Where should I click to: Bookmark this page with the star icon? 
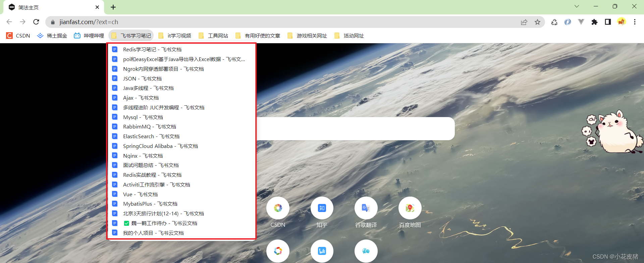(537, 22)
